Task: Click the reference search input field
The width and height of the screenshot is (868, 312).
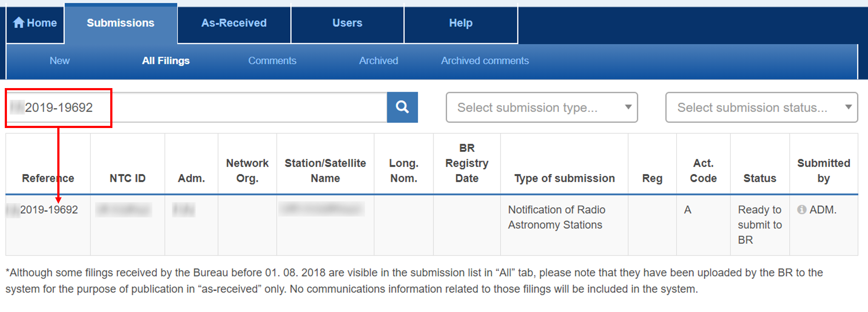Action: [197, 107]
